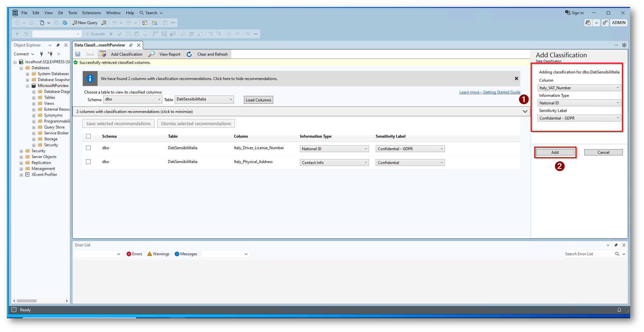
Task: Open the Column dropdown showing Italy_VAT_Number
Action: pyautogui.click(x=579, y=88)
